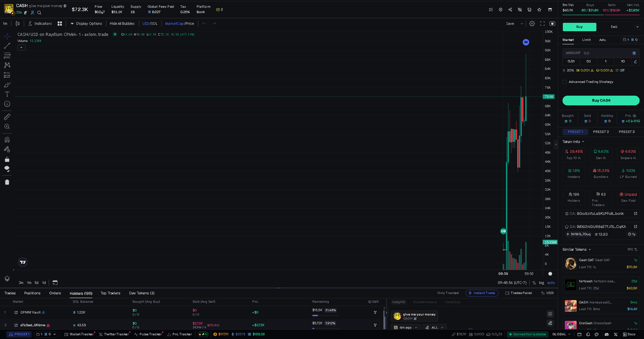Click the Buy CASH button
The image size is (644, 339).
[x=601, y=100]
